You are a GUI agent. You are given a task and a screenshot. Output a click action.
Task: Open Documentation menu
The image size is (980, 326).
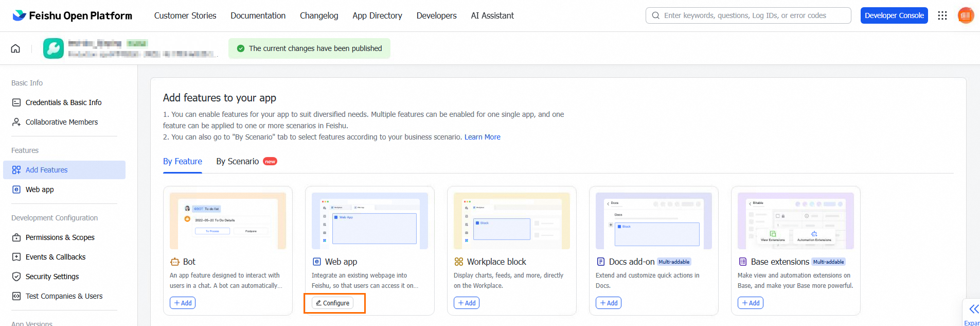coord(258,15)
